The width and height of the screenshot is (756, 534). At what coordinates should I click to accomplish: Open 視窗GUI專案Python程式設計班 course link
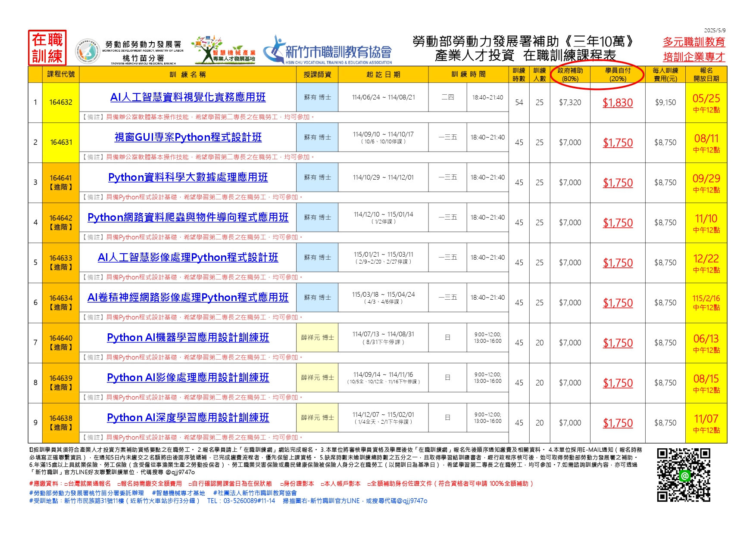click(188, 137)
